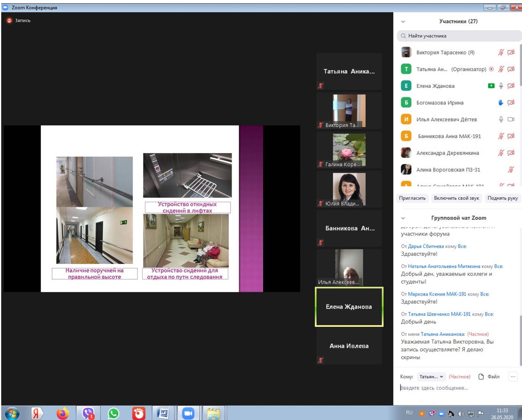Image resolution: width=522 pixels, height=420 pixels.
Task: Click Включить свой звук button
Action: click(x=456, y=198)
